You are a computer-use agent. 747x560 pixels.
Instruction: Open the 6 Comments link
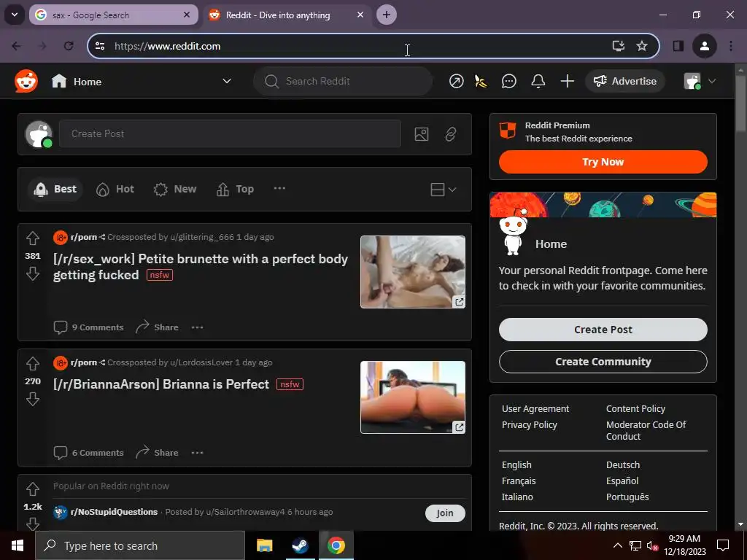pyautogui.click(x=88, y=453)
